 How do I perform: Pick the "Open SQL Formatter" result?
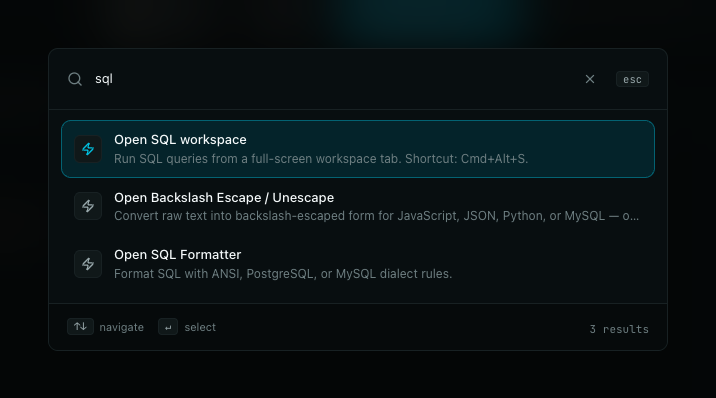[x=358, y=264]
